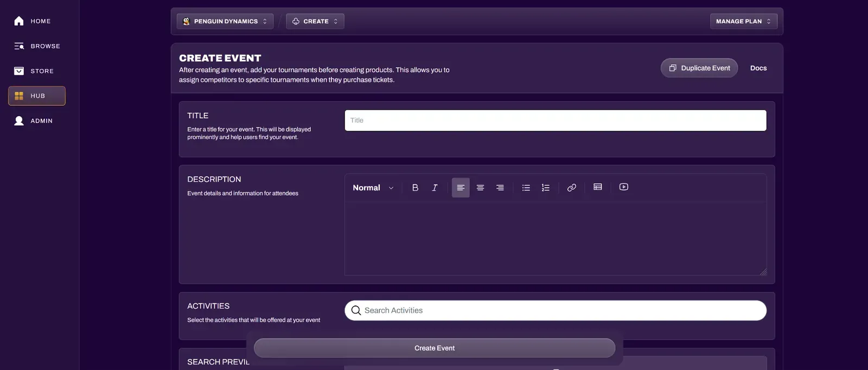Click the ACTIVITIES section label

(208, 306)
